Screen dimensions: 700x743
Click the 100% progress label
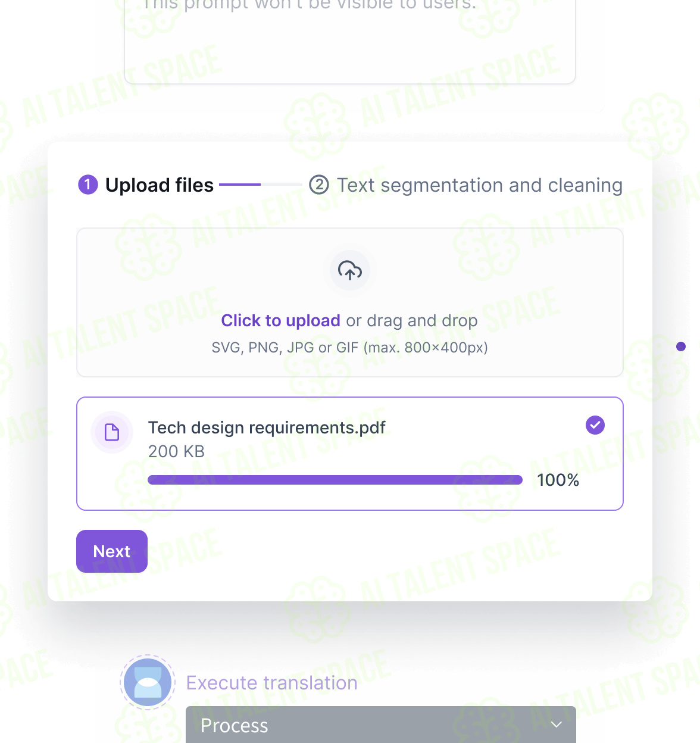click(558, 480)
